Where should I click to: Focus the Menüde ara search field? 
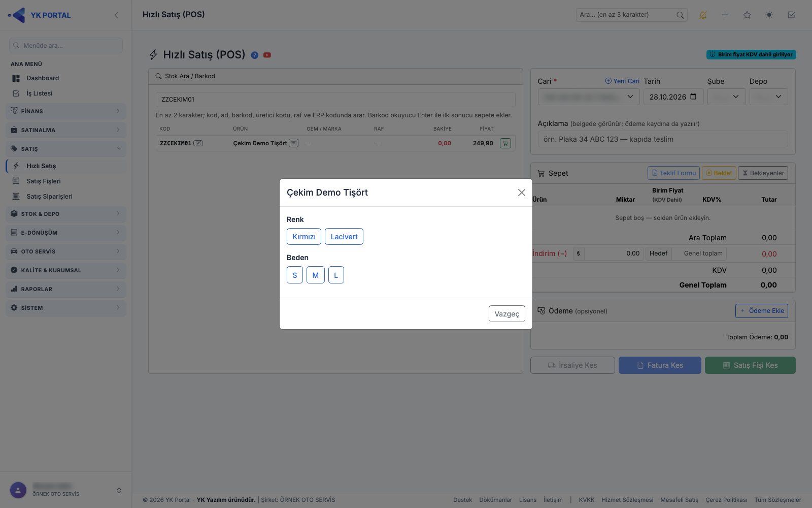pos(66,45)
